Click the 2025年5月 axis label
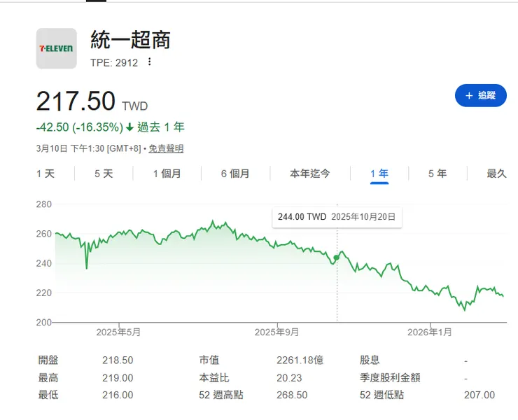 [x=118, y=332]
